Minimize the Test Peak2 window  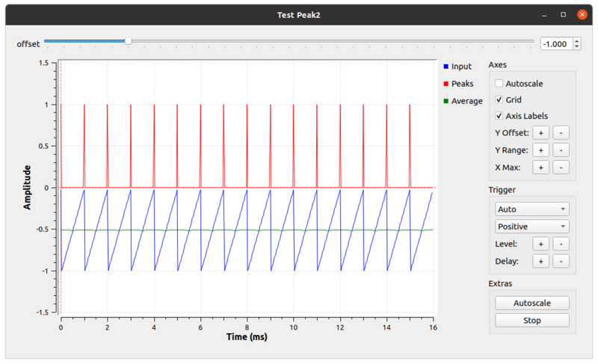coord(544,15)
